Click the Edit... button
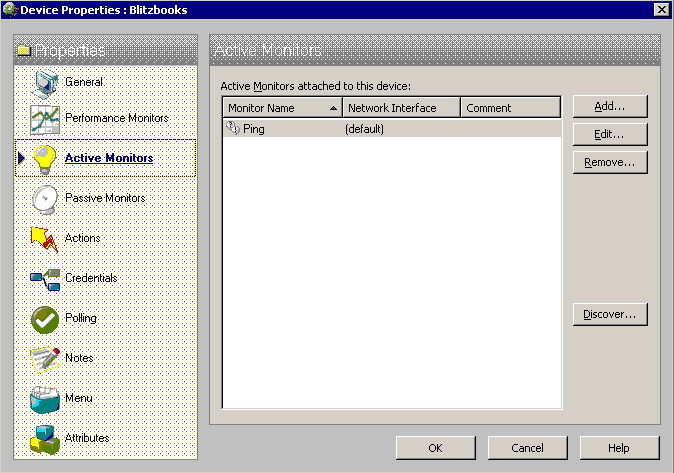This screenshot has width=674, height=473. 610,134
